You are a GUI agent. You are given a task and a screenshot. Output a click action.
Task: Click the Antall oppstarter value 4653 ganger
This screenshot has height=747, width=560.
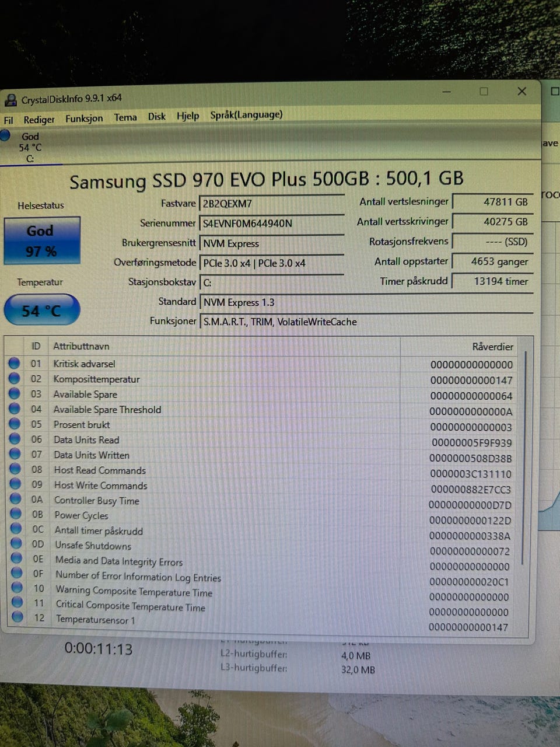pyautogui.click(x=493, y=261)
